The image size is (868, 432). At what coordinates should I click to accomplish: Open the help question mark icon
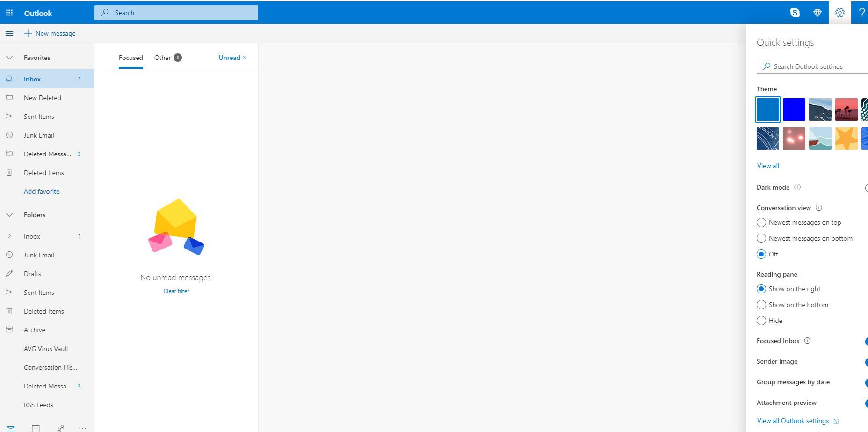861,13
